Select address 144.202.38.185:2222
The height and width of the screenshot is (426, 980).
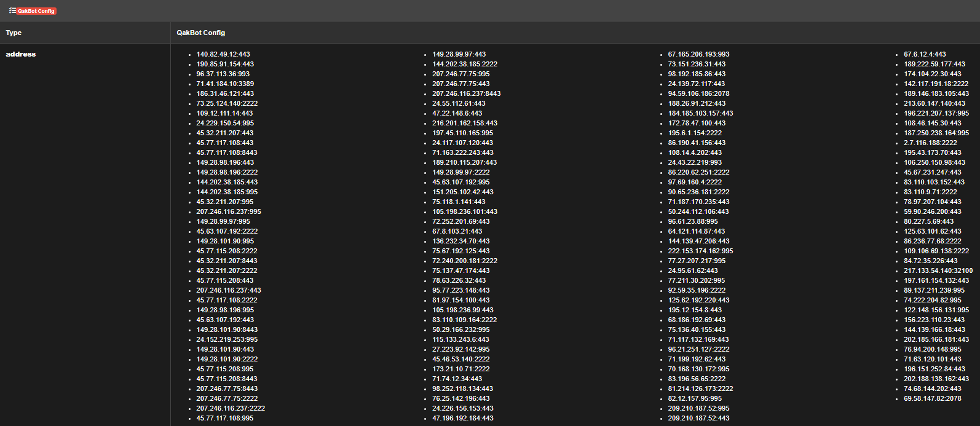(x=465, y=64)
